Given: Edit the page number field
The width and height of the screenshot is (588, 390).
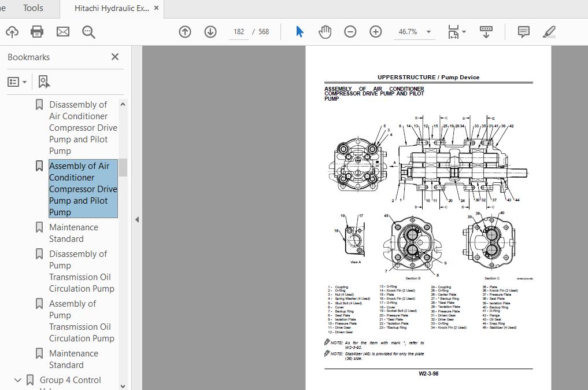Looking at the screenshot, I should point(238,32).
